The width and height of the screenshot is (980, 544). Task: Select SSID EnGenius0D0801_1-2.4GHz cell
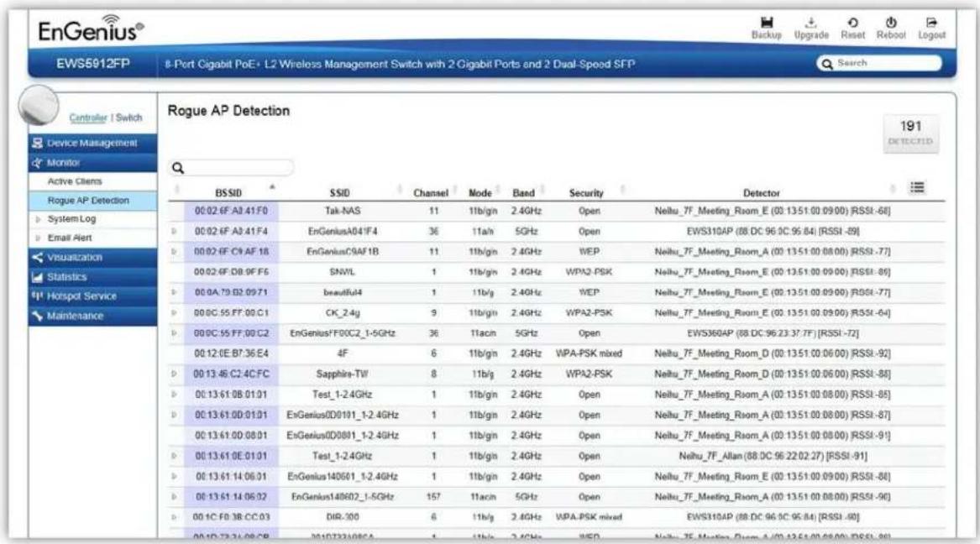pyautogui.click(x=343, y=436)
